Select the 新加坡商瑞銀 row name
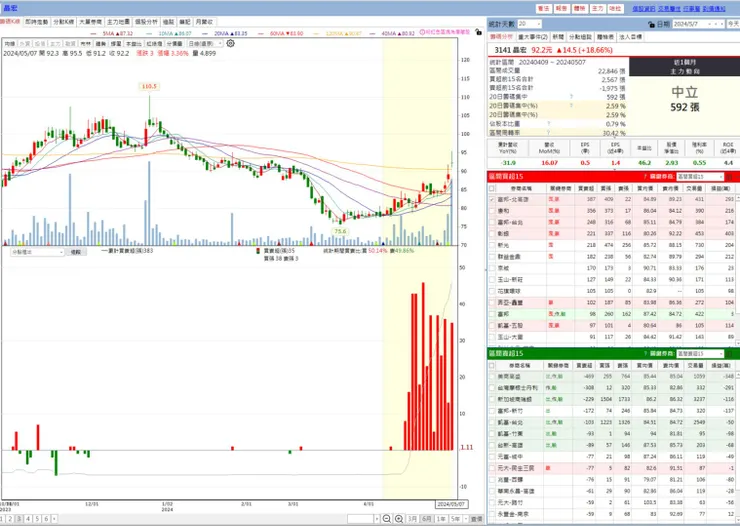This screenshot has width=740, height=526. pyautogui.click(x=513, y=400)
